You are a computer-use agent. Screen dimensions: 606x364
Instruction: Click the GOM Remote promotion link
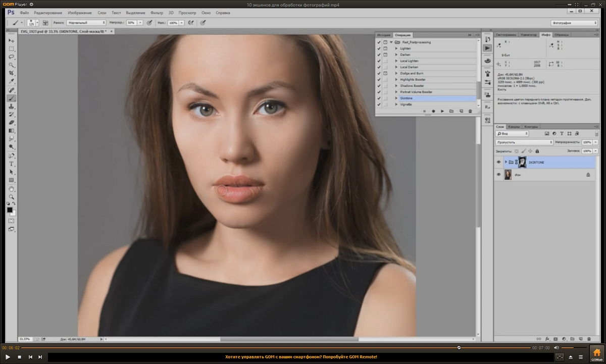click(301, 357)
